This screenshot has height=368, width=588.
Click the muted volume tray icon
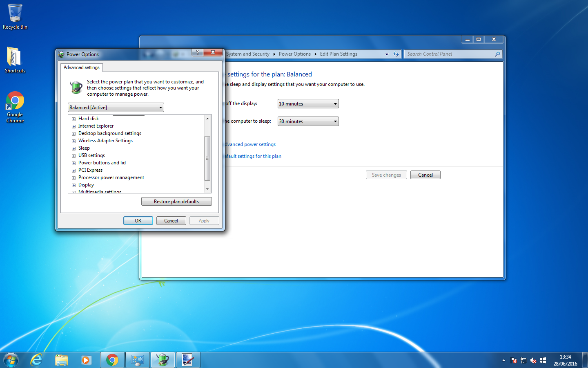pos(533,360)
